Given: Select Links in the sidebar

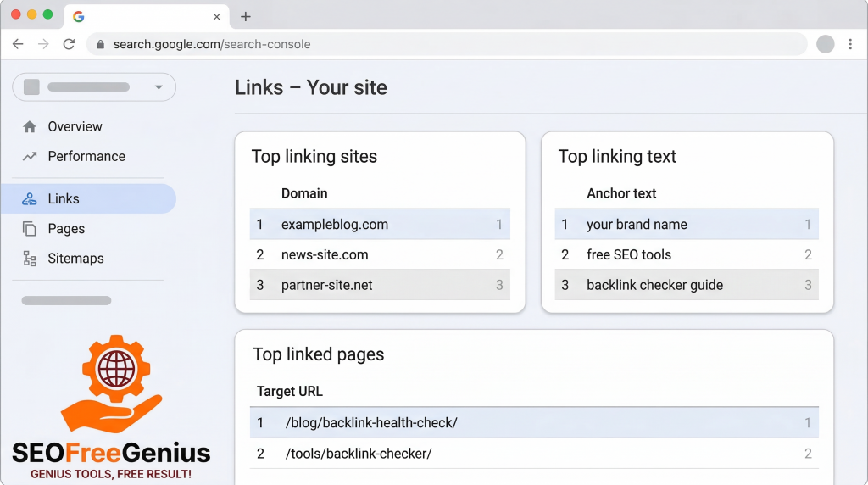Looking at the screenshot, I should pos(88,198).
